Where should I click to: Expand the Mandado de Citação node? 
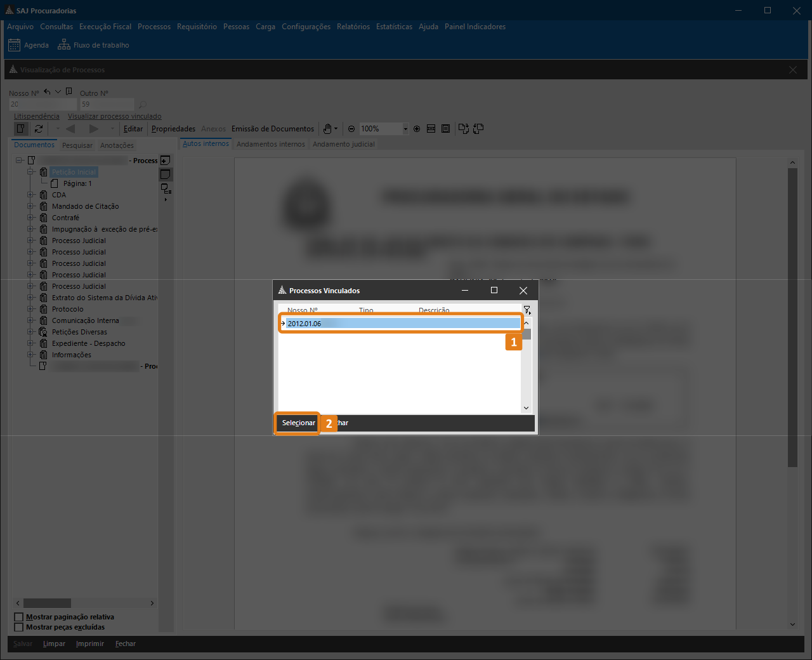click(x=30, y=206)
